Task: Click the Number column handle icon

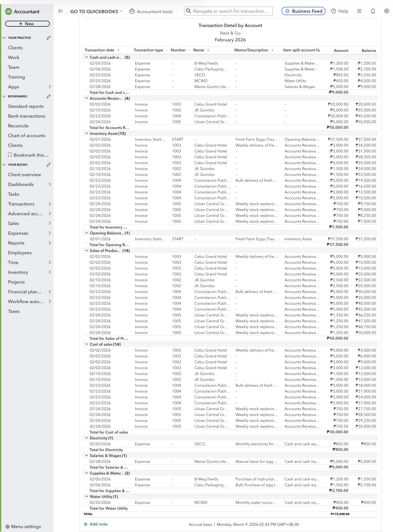Action: click(189, 50)
